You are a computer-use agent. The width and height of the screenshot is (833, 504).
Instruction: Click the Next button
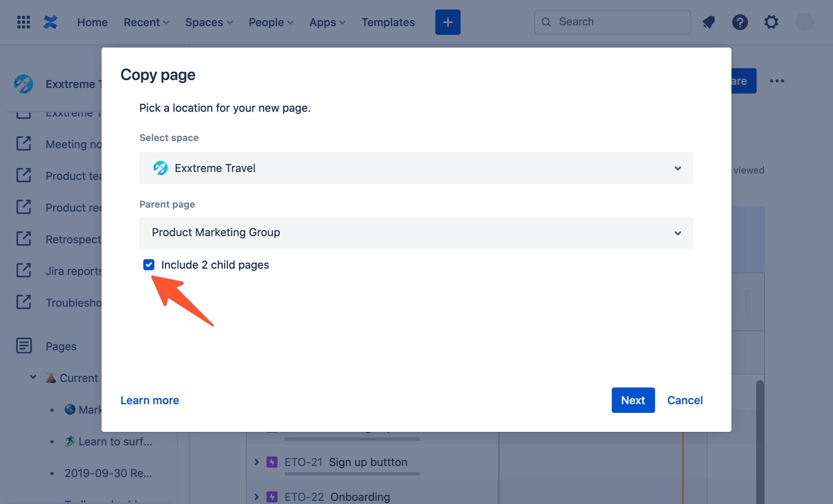click(633, 400)
